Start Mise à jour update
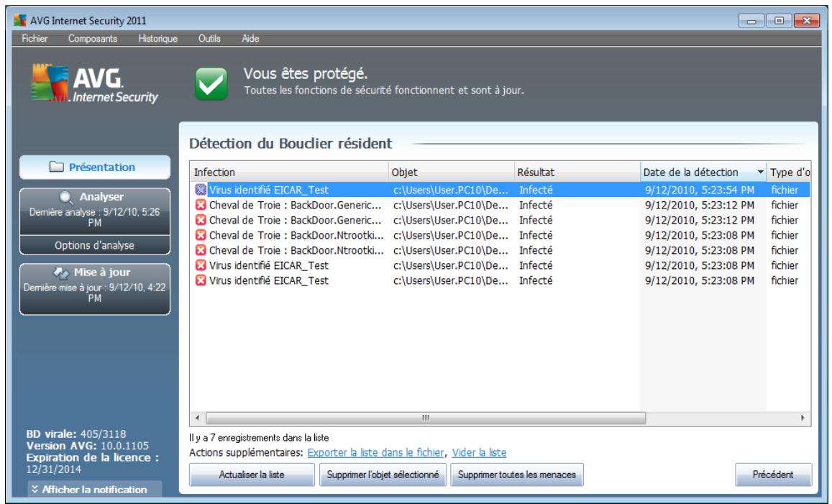Screen dimensions: 832x504 (x=95, y=289)
